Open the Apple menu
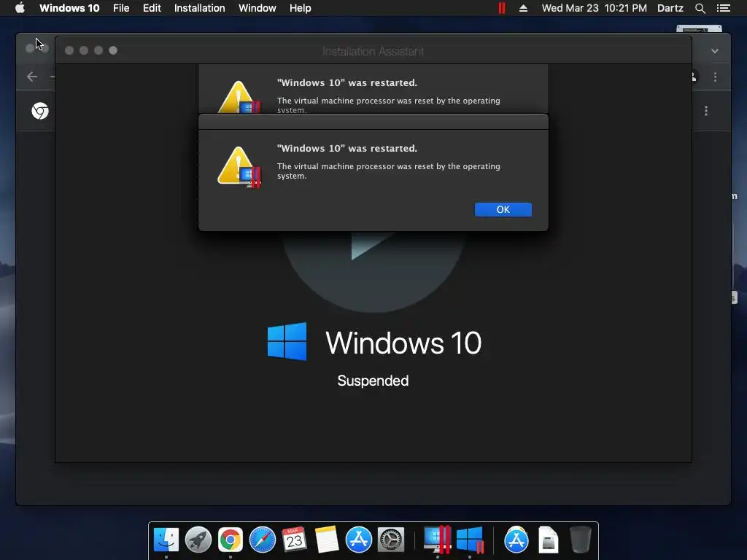 coord(20,8)
